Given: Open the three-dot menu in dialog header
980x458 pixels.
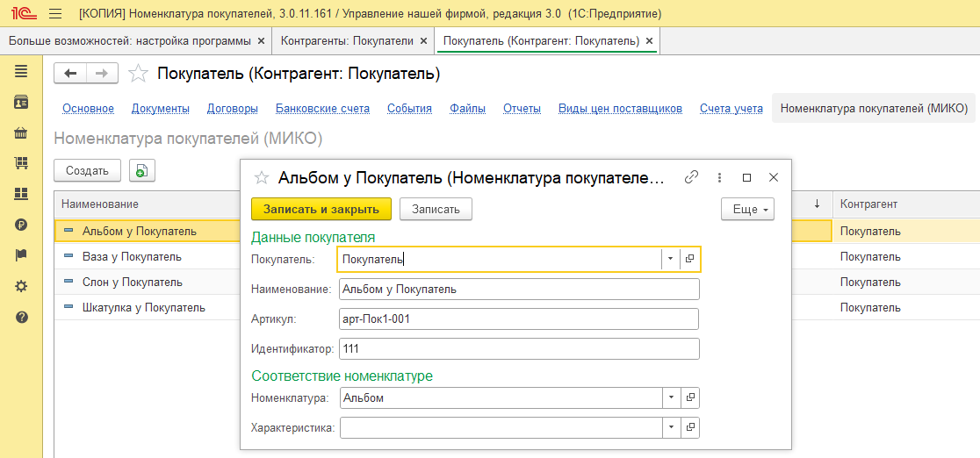Looking at the screenshot, I should tap(719, 177).
